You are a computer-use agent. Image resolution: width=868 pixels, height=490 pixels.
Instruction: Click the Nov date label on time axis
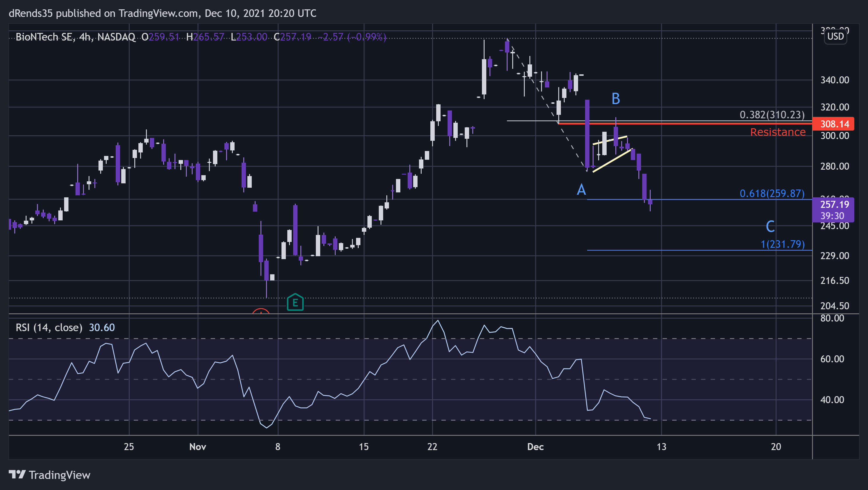coord(198,447)
